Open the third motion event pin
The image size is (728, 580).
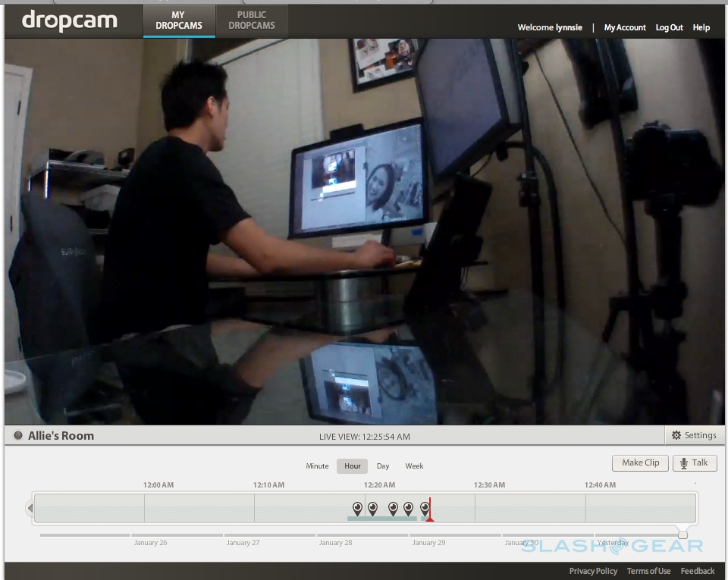click(x=393, y=507)
